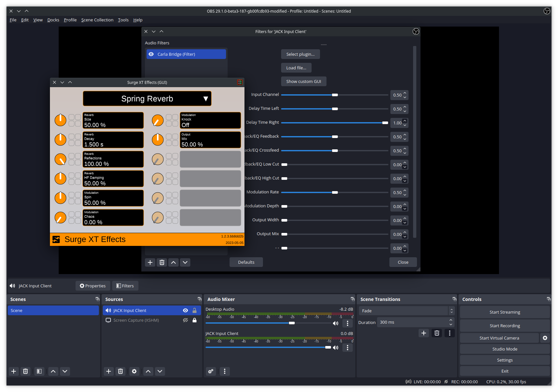Add a new audio filter with plus icon
This screenshot has width=558, height=392.
(x=150, y=262)
